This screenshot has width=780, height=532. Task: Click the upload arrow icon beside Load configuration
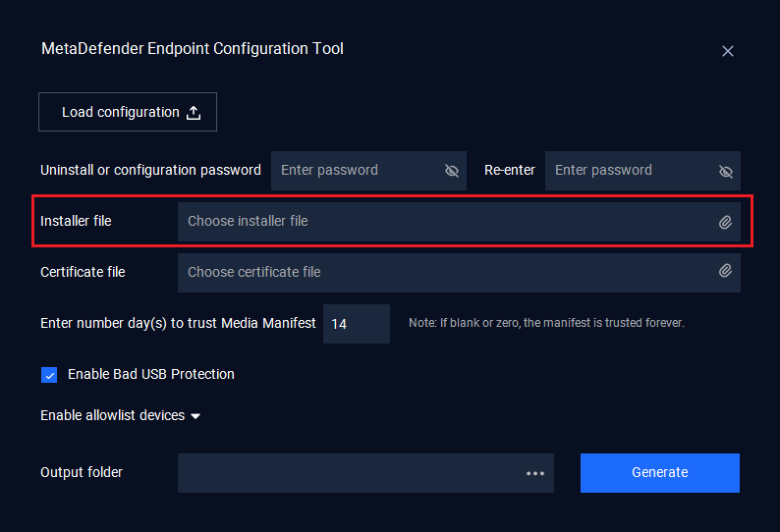pyautogui.click(x=194, y=113)
